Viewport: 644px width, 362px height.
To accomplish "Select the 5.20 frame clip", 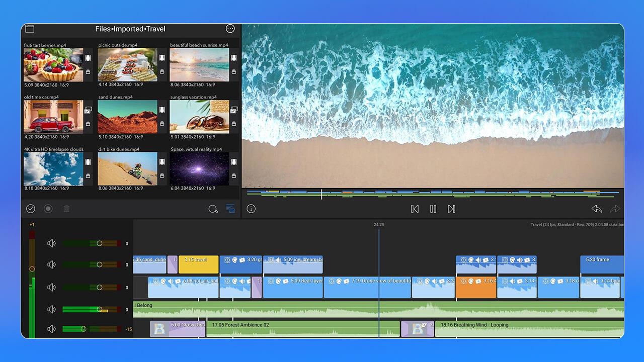I will coord(602,264).
